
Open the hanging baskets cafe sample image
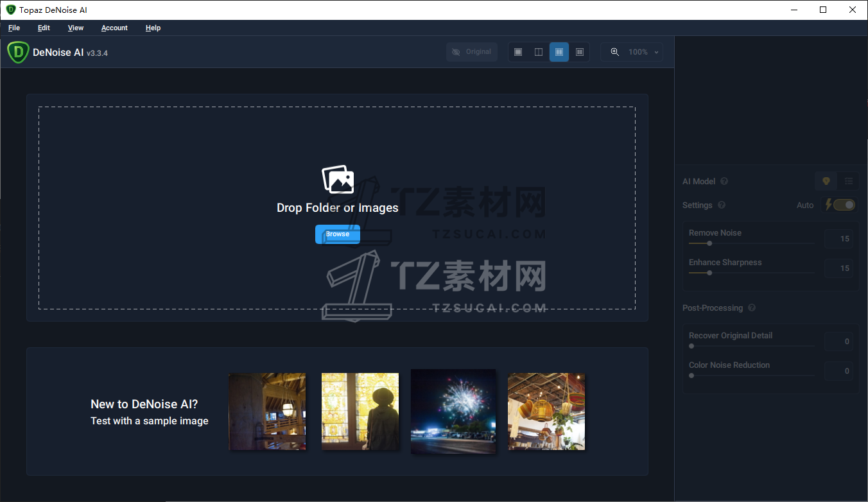(546, 411)
